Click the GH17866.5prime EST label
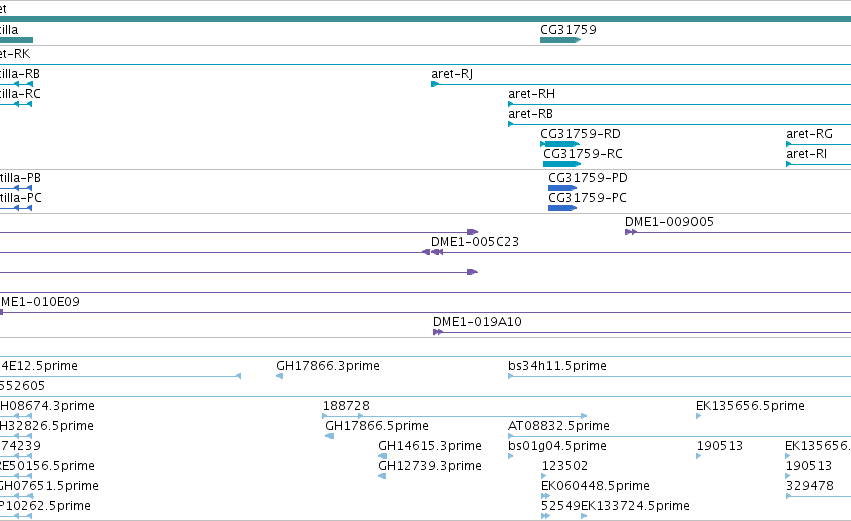851x521 pixels. click(x=377, y=426)
